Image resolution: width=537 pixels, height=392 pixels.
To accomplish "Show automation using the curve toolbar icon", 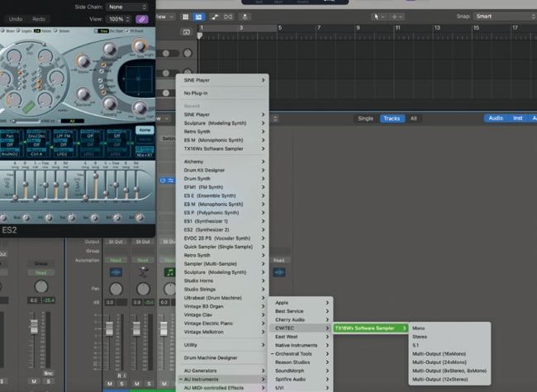I will tap(215, 17).
